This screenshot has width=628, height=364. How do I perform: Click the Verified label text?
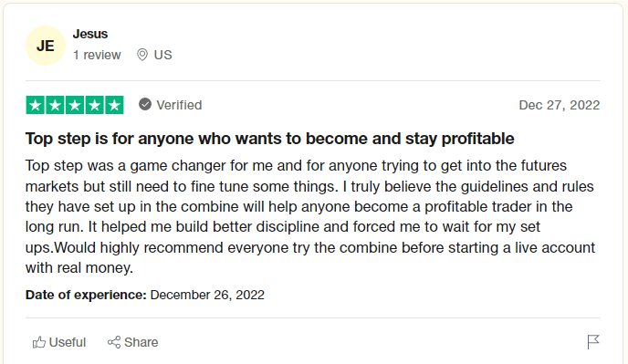click(x=179, y=105)
